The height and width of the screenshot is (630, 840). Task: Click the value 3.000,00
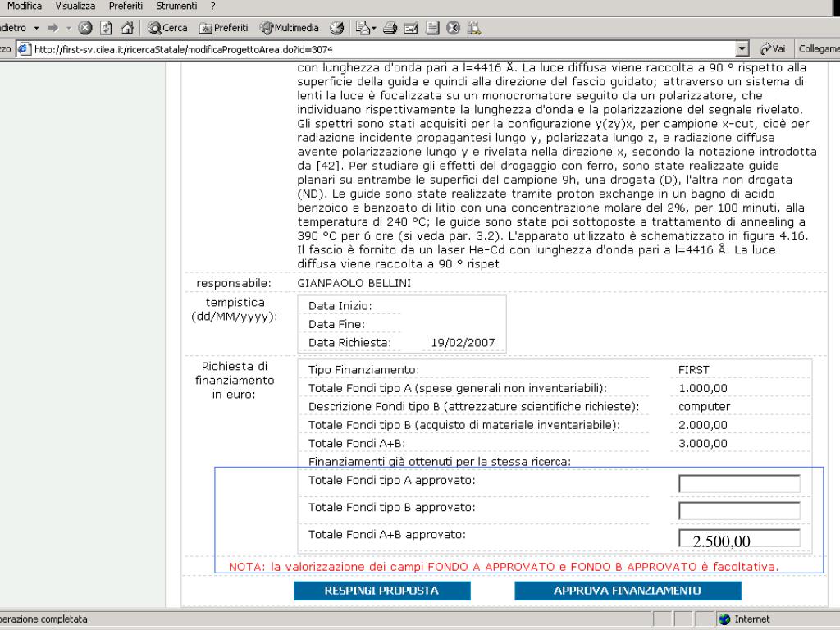point(703,444)
